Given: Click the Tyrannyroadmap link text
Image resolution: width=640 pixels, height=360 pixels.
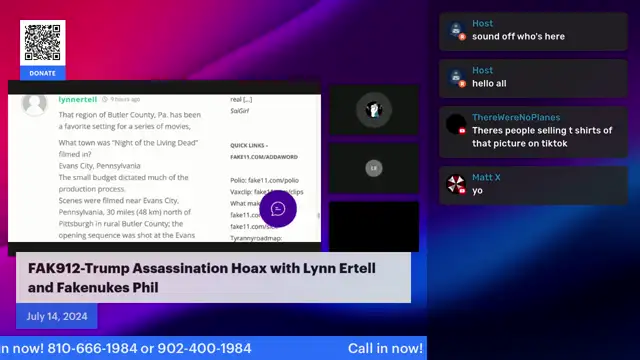Looking at the screenshot, I should [x=256, y=238].
